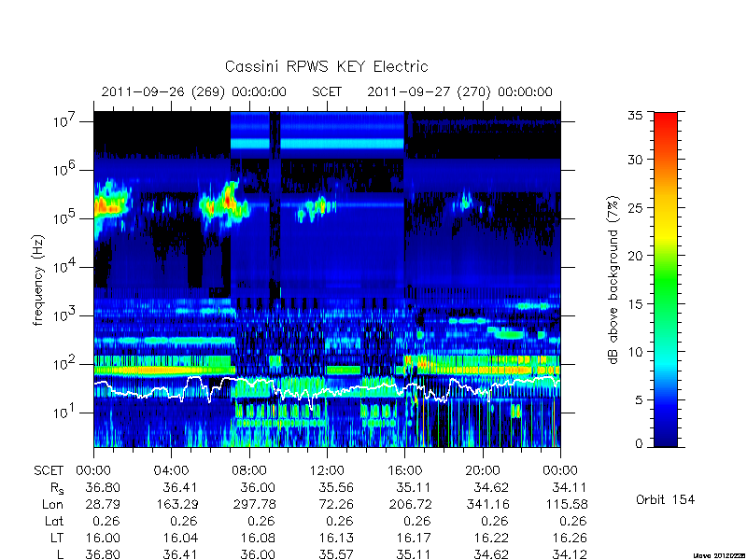Screen dimensions: 747x560
Task: Click the Rs value '35.56'
Action: pyautogui.click(x=336, y=487)
